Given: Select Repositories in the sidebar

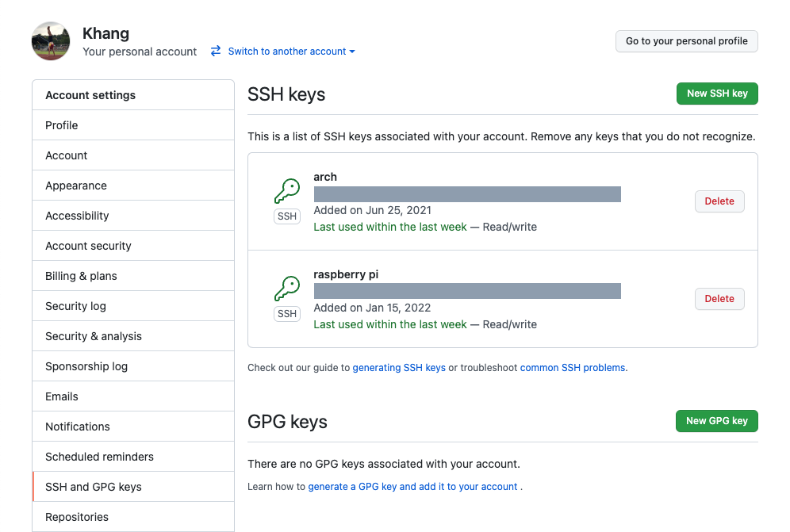Looking at the screenshot, I should (75, 516).
